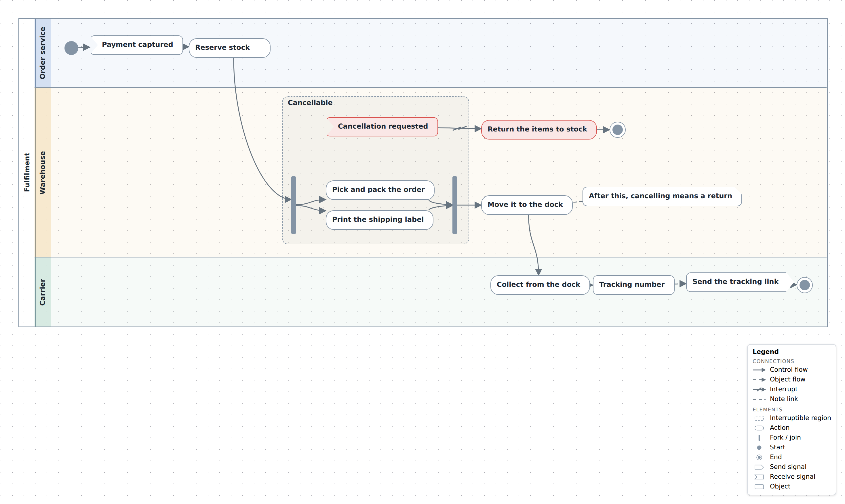Select the fork bar left of Pick and pack
Viewport: 845px width, 504px height.
294,205
